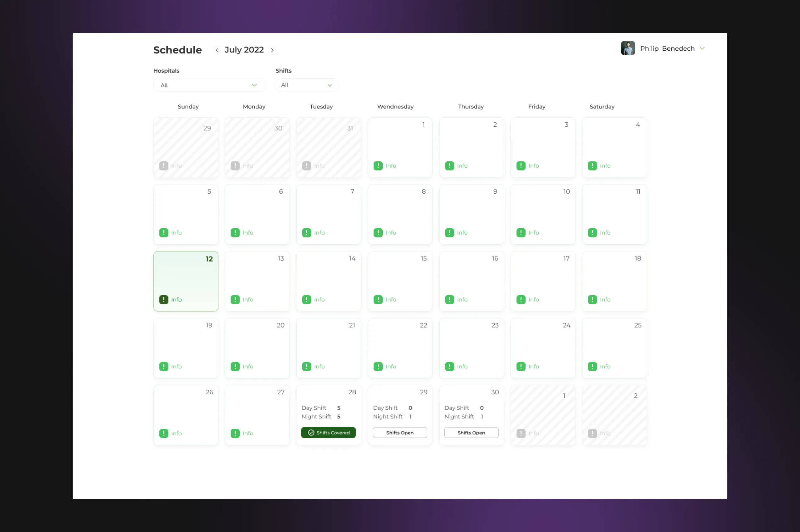
Task: Click Shifts Open button on day 30
Action: [x=471, y=433]
